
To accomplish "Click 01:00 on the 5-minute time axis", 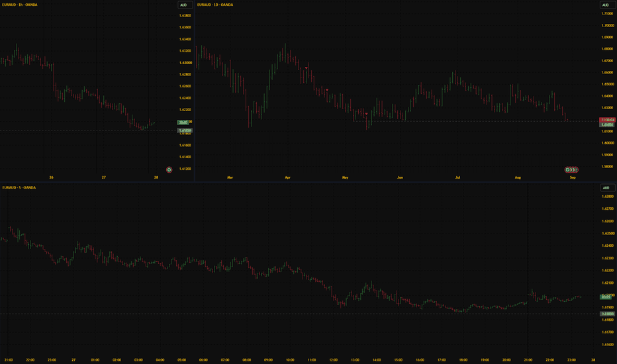I will (95, 360).
